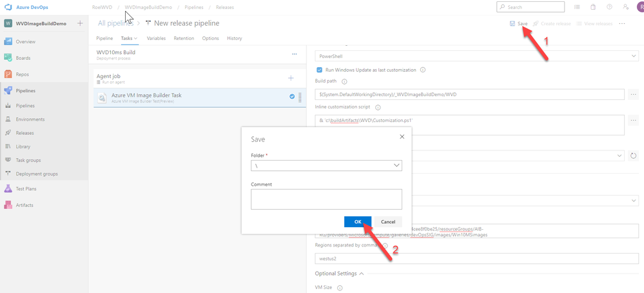Screen dimensions: 644x293
Task: Open the help question mark icon
Action: tap(609, 7)
